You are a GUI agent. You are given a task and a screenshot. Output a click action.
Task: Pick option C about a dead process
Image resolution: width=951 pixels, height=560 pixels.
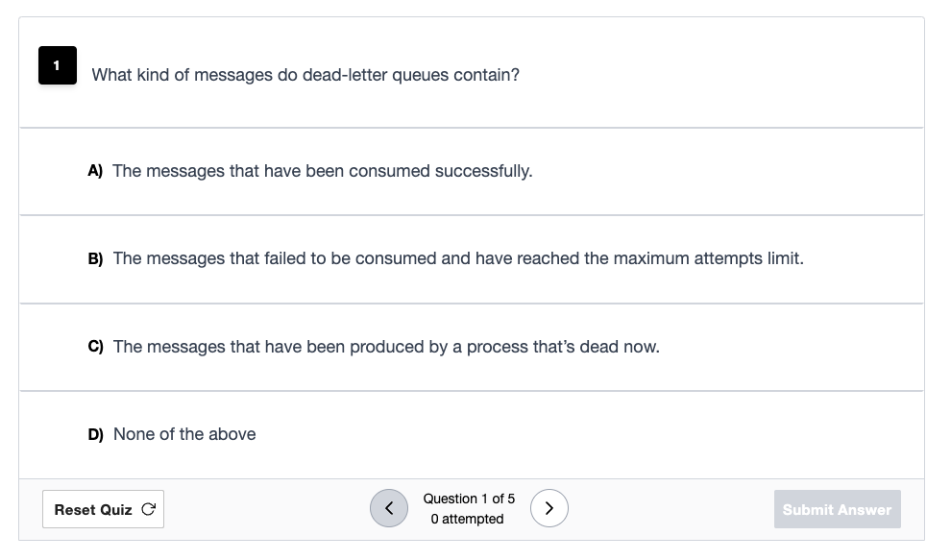(x=472, y=347)
